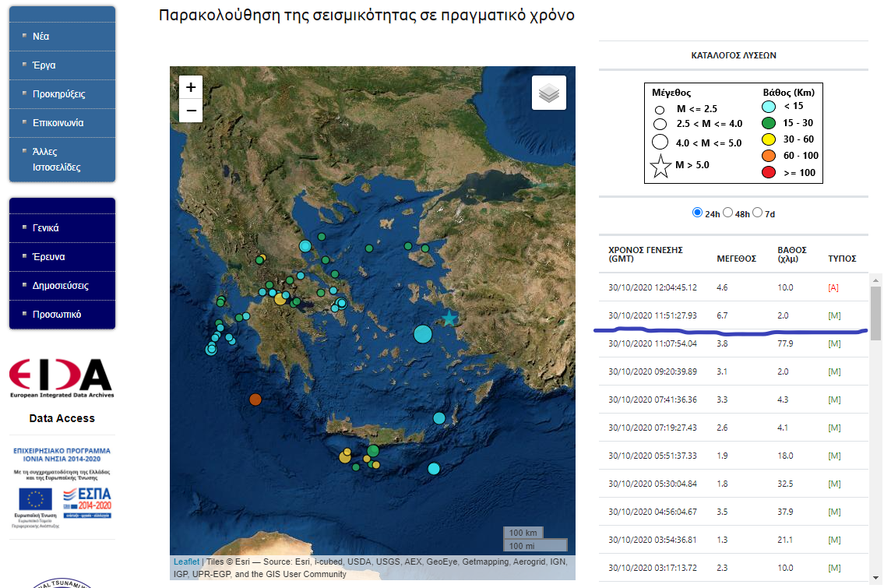Open the Έρευνα section
This screenshot has width=891, height=588.
(x=48, y=257)
